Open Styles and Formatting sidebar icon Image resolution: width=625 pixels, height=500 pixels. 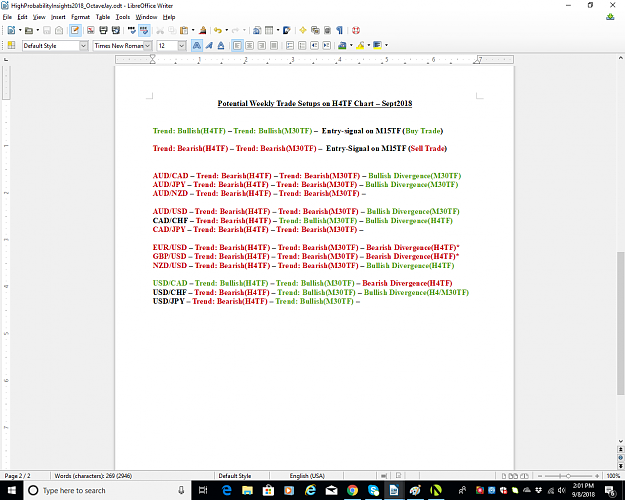tap(11, 45)
